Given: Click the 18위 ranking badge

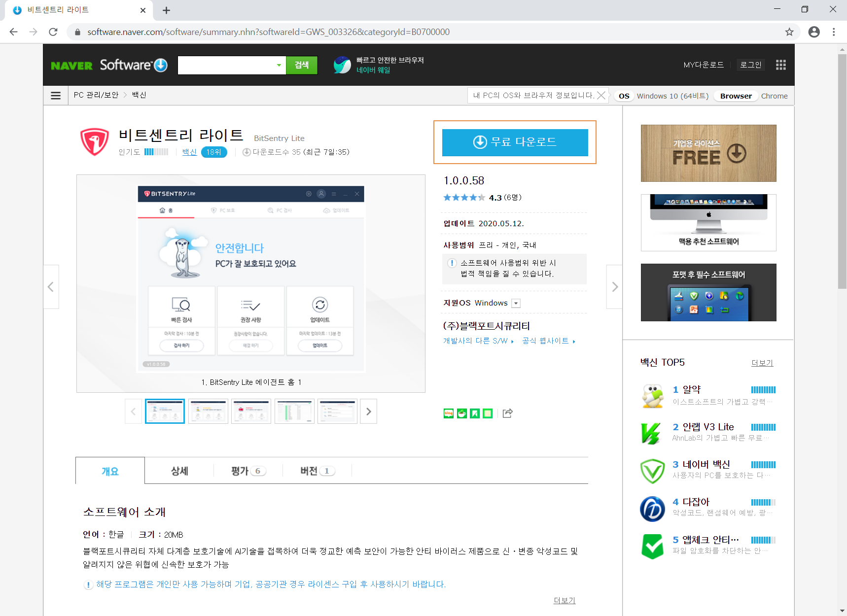Looking at the screenshot, I should click(214, 152).
